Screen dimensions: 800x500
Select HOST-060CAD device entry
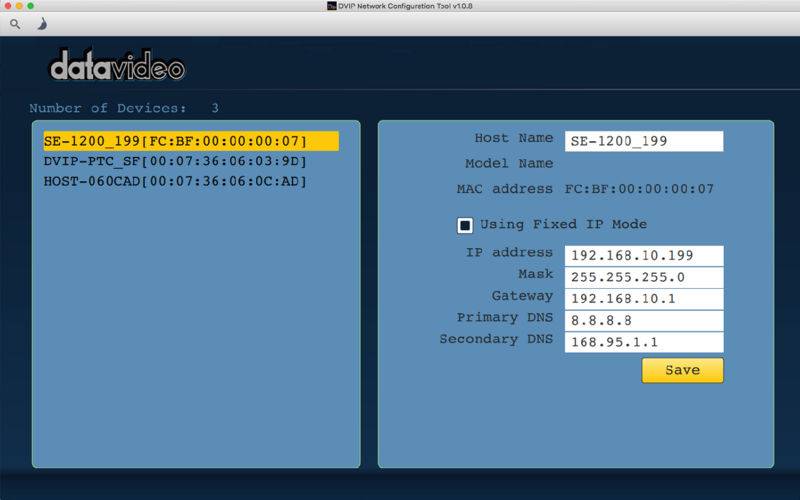click(175, 182)
